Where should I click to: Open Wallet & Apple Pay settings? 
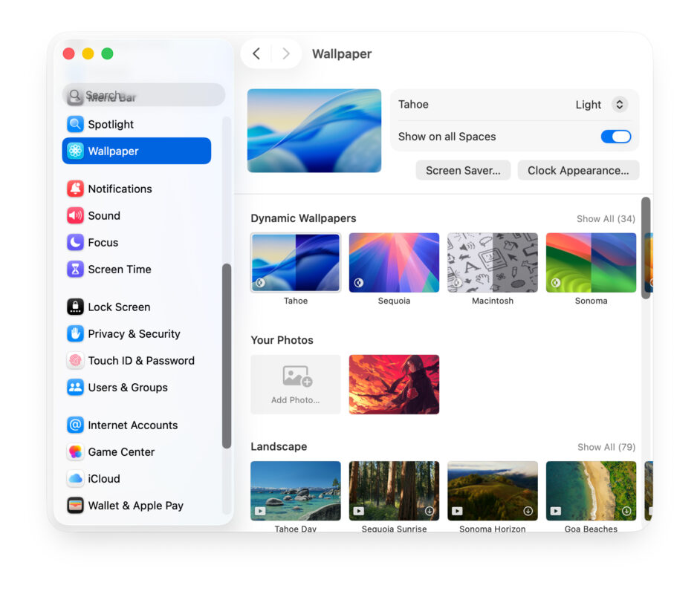tap(137, 505)
